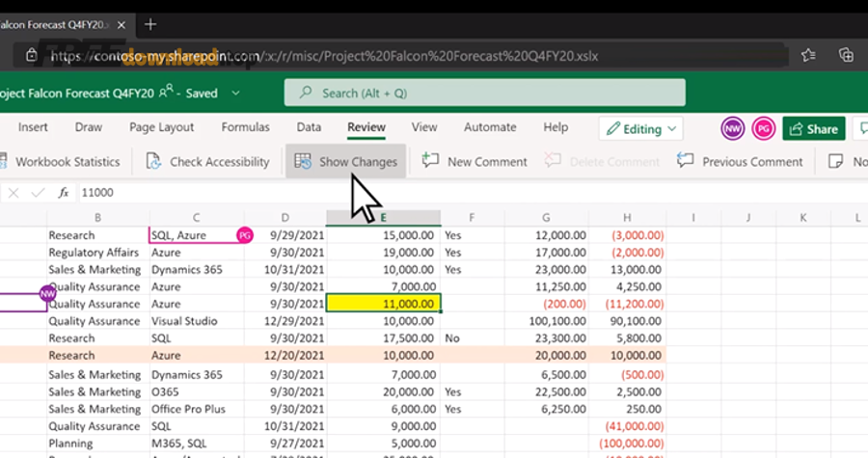
Task: Add a New Comment
Action: [475, 162]
